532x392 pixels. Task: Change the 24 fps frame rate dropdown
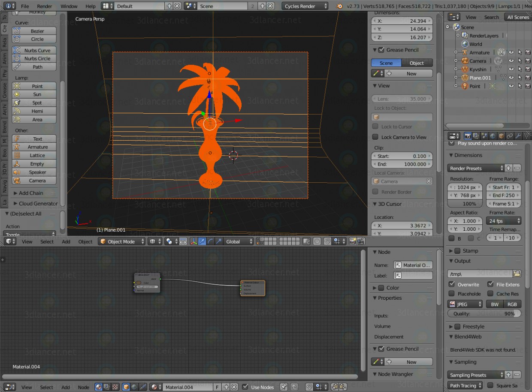click(x=504, y=221)
